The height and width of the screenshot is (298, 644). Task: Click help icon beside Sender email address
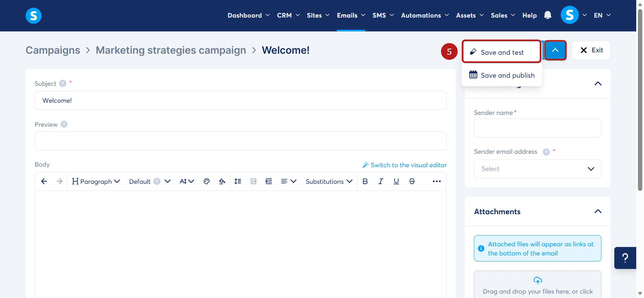point(546,152)
